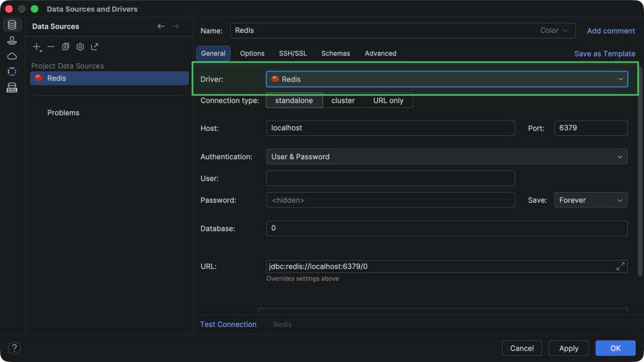
Task: Switch to the General tab
Action: [213, 54]
